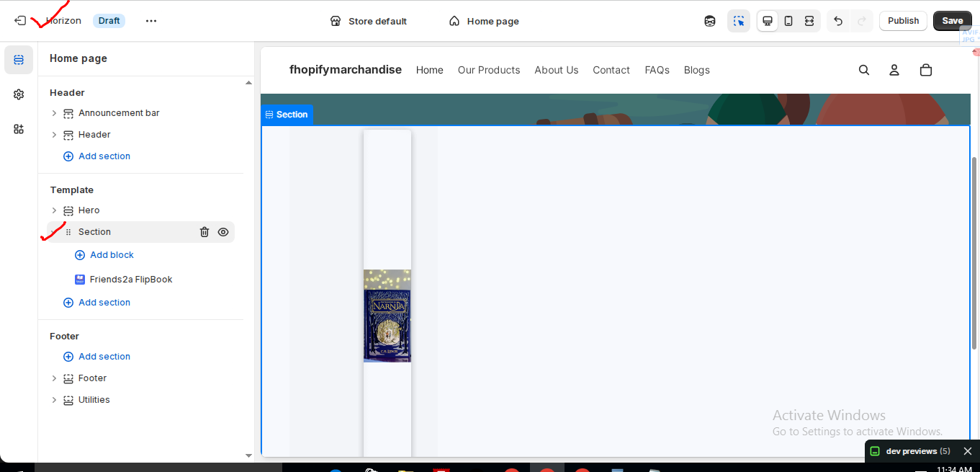Open the three-dots more actions menu

click(151, 21)
